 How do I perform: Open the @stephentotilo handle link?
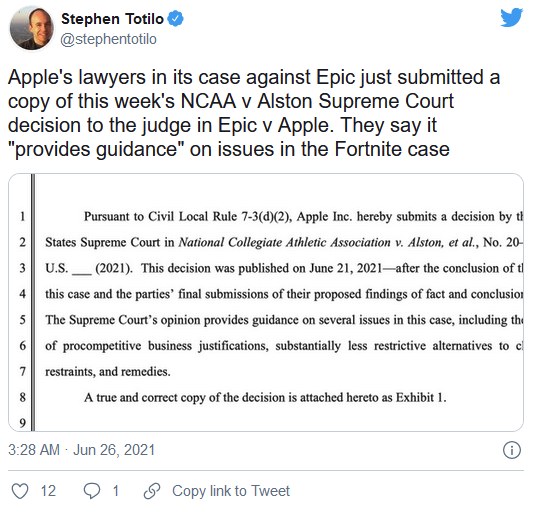108,39
